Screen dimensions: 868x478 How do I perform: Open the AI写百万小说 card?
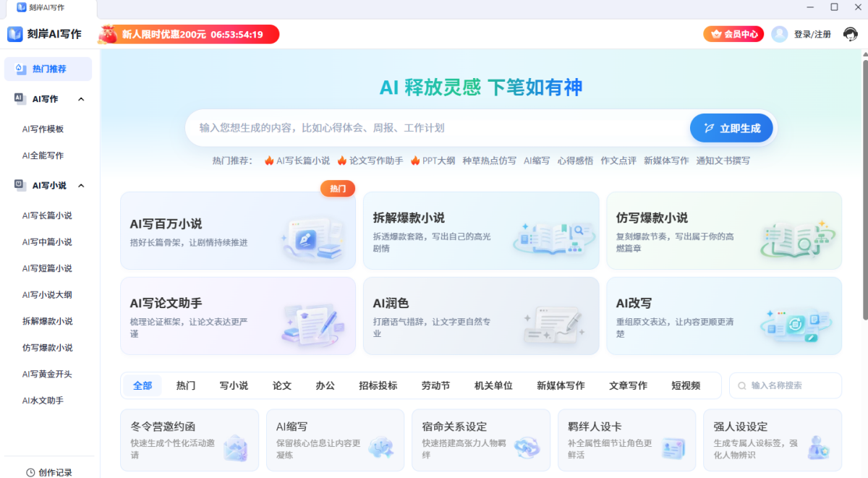tap(238, 231)
